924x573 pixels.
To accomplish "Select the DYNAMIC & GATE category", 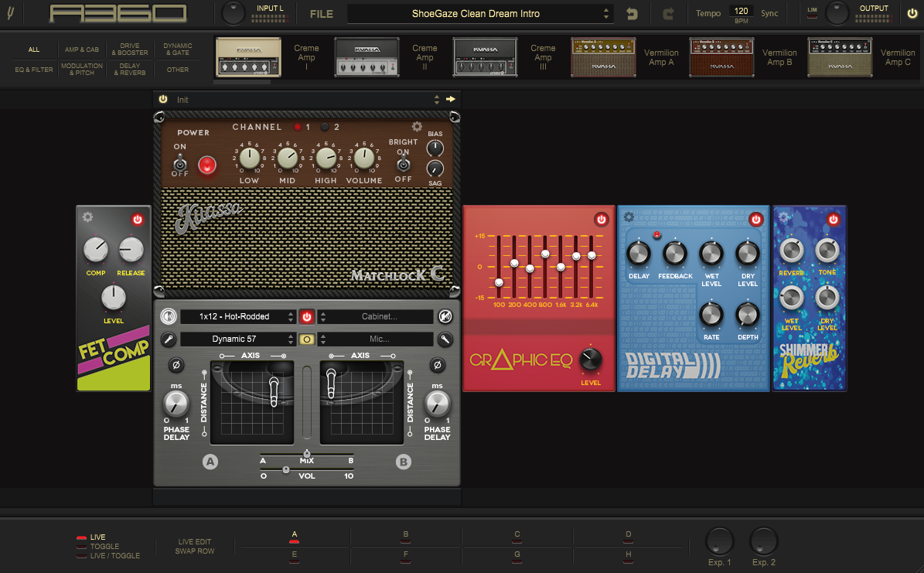I will click(x=177, y=49).
